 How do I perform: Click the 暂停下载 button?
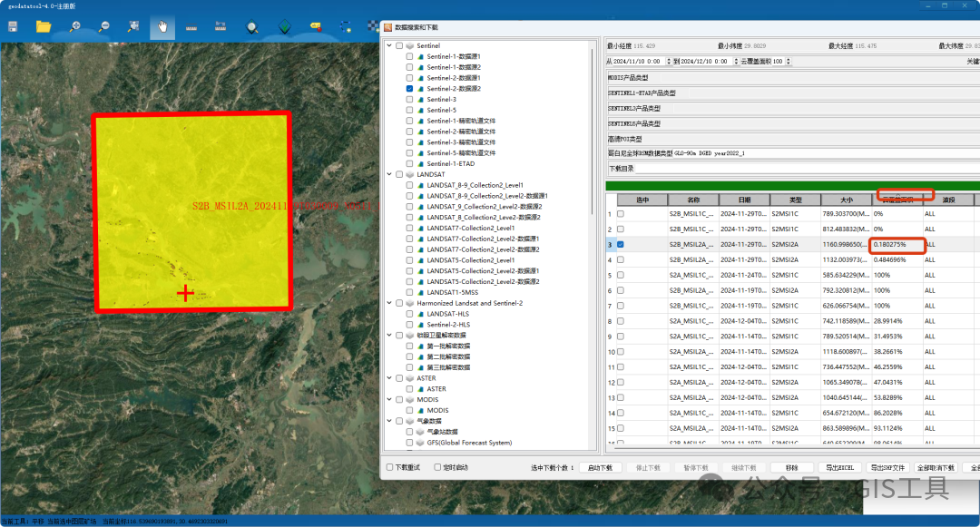click(x=696, y=468)
